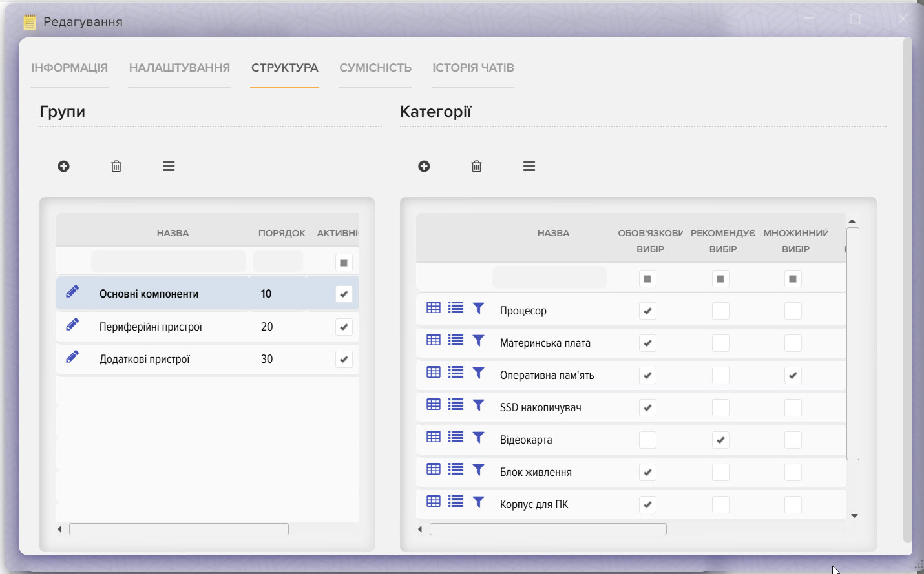Select Корпус для ПК category name
The image size is (924, 574).
[534, 504]
